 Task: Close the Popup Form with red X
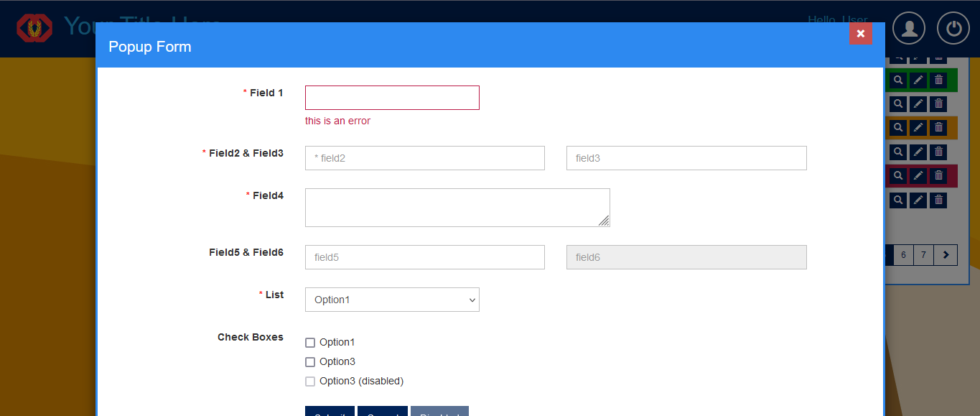point(861,34)
